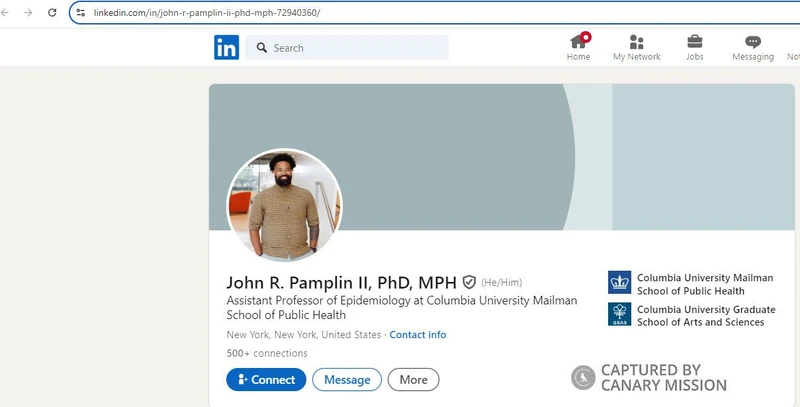
Task: Open the Jobs briefcase icon
Action: pyautogui.click(x=694, y=41)
